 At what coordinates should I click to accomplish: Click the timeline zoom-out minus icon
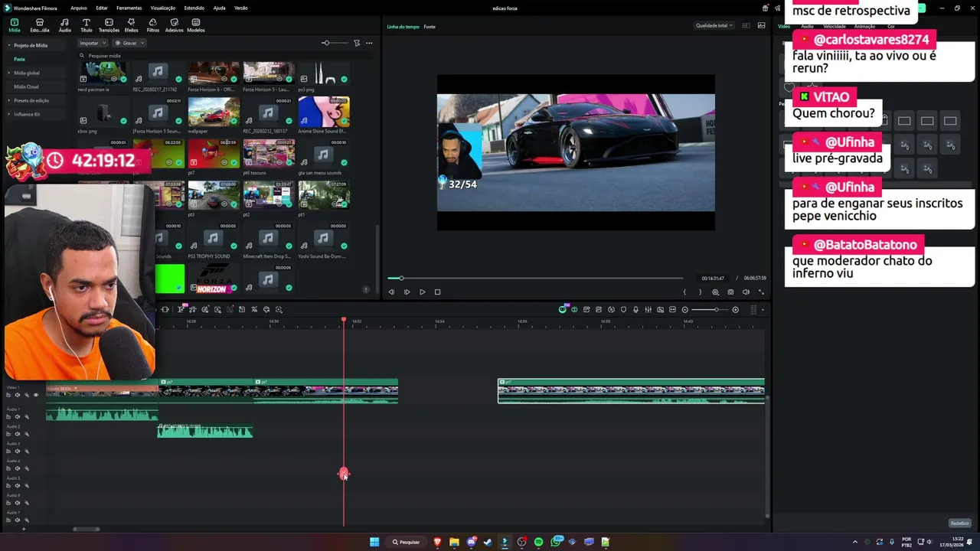685,310
